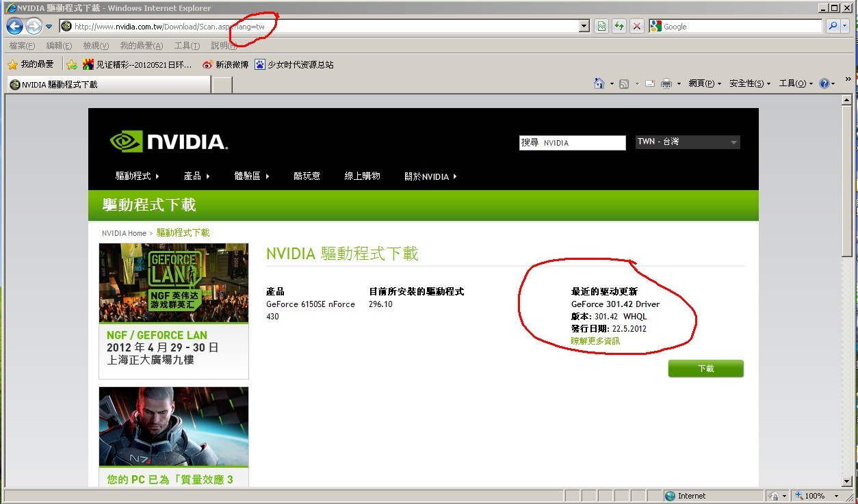Open the 新浪微博 bookmark
Image resolution: width=858 pixels, height=504 pixels.
point(225,64)
